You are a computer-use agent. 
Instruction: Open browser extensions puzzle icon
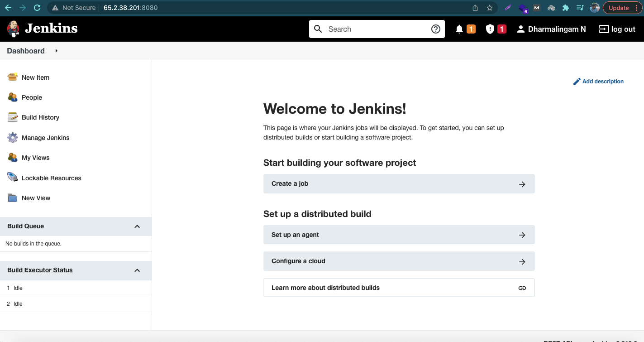(x=565, y=8)
